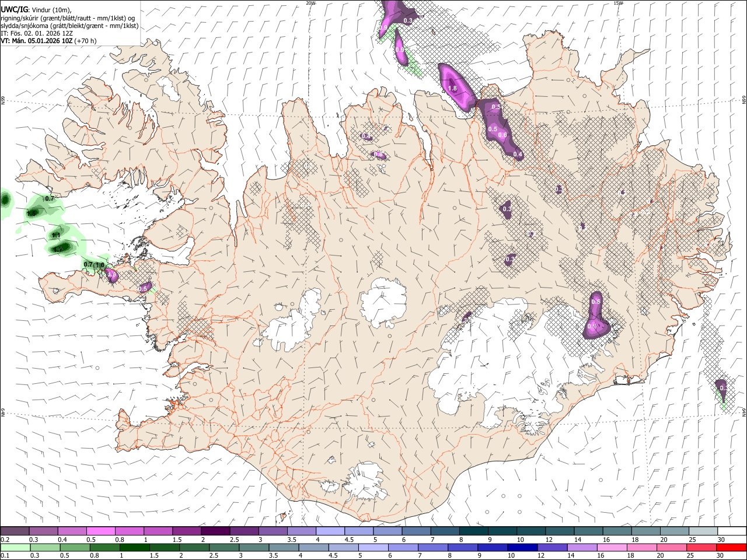Click the light periwinkle swatch labeled 4 in upper legend
This screenshot has height=560, width=747.
[x=330, y=531]
